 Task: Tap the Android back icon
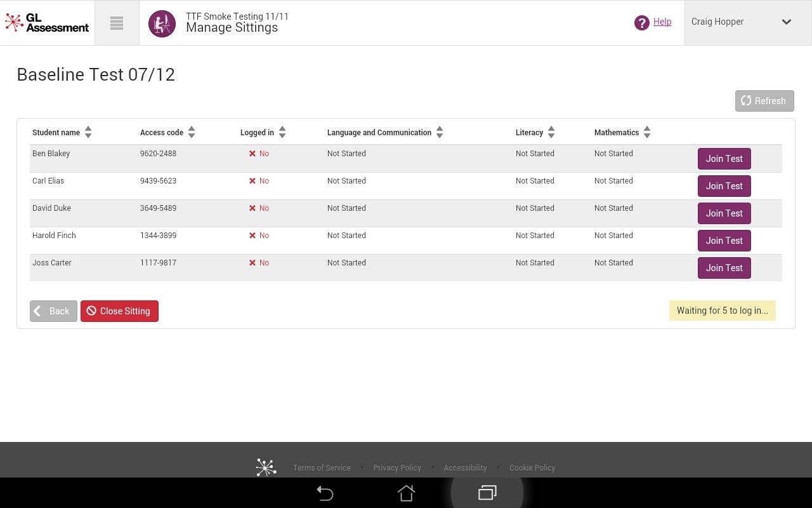point(325,493)
